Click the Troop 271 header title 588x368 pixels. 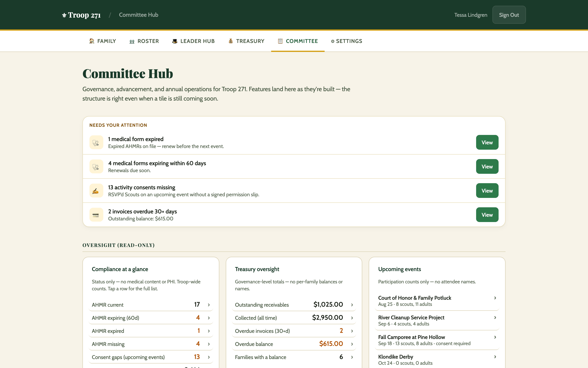coord(84,15)
